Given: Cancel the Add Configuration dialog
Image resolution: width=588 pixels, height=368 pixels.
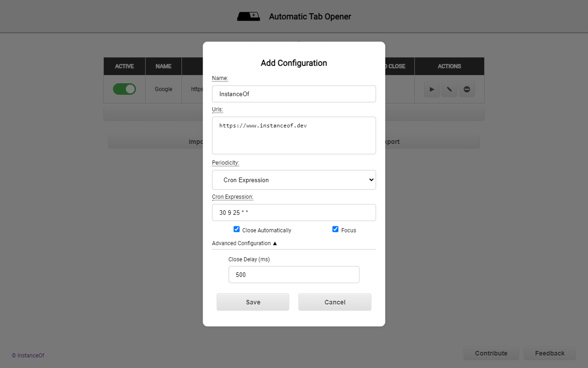Looking at the screenshot, I should tap(335, 302).
